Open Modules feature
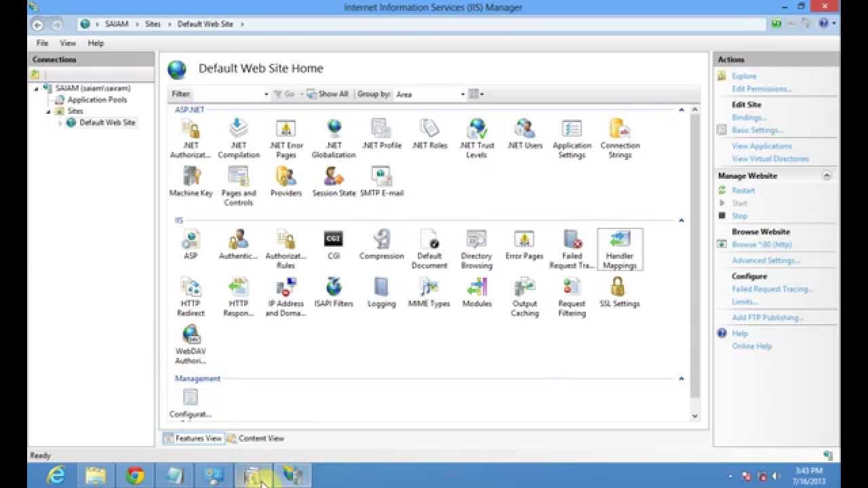The image size is (868, 488). pos(477,291)
